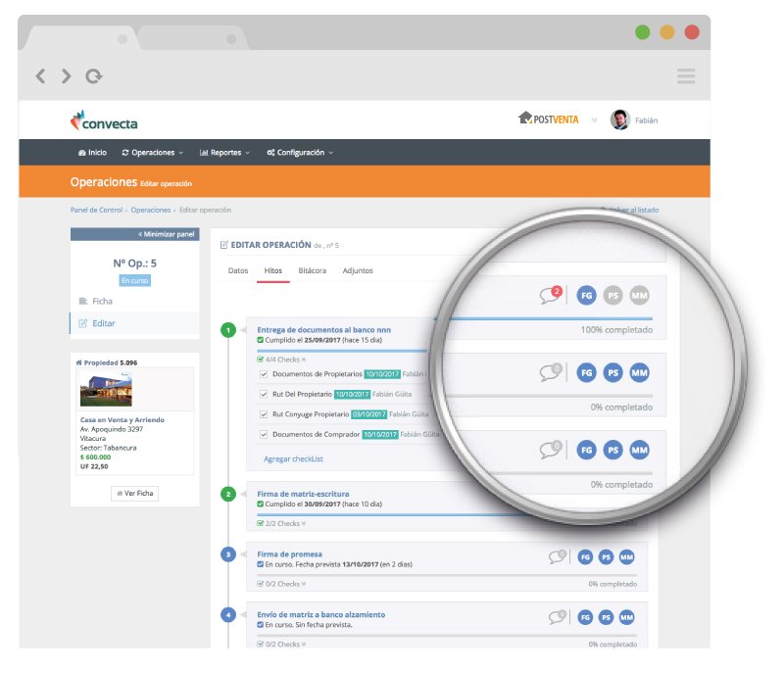
Task: Open the Configuración dropdown menu
Action: (300, 153)
